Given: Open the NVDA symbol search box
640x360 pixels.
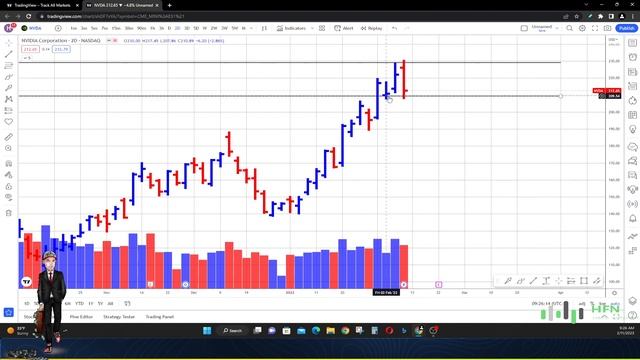Looking at the screenshot, I should [x=32, y=28].
